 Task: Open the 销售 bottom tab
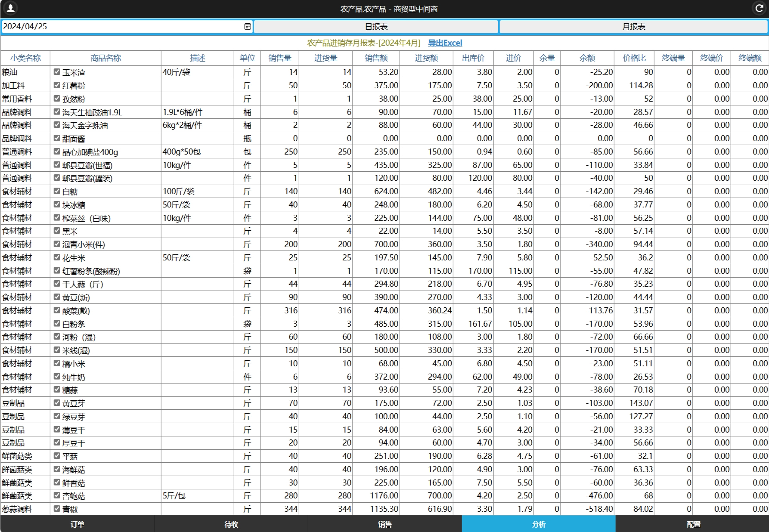click(x=385, y=524)
